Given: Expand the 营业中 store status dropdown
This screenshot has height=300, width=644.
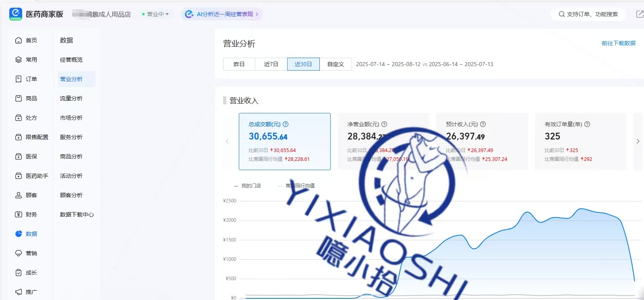Looking at the screenshot, I should 155,14.
